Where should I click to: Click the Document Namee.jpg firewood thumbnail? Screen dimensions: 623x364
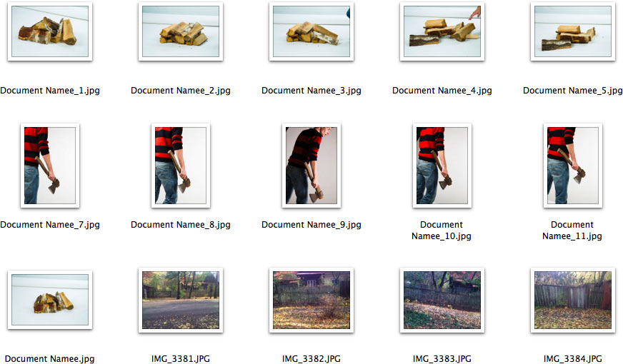50,300
